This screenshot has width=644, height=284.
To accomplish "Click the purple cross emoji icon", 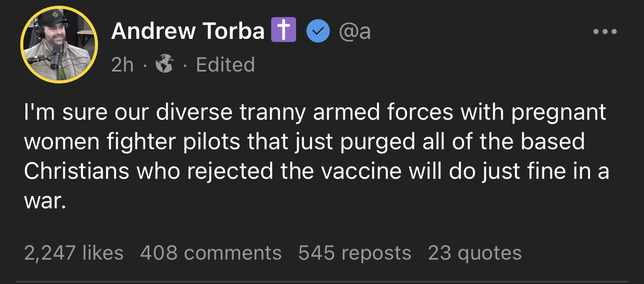I will 284,32.
